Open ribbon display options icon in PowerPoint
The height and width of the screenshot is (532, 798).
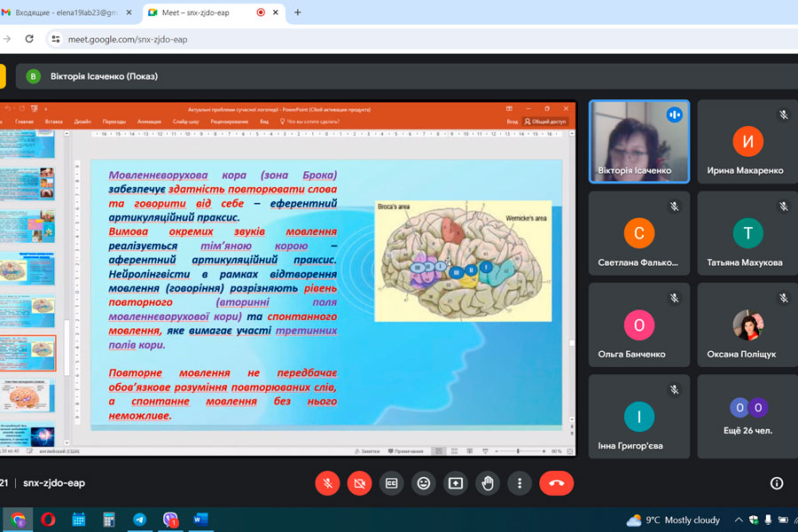[509, 109]
